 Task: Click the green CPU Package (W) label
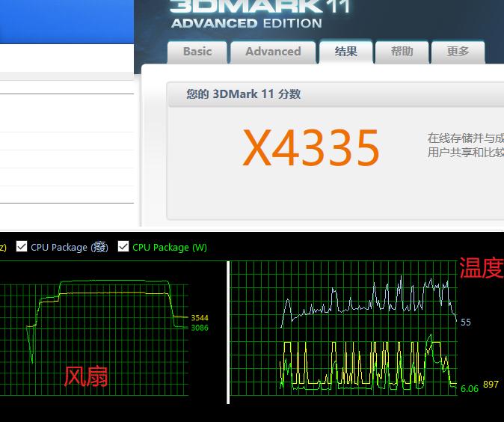(170, 248)
